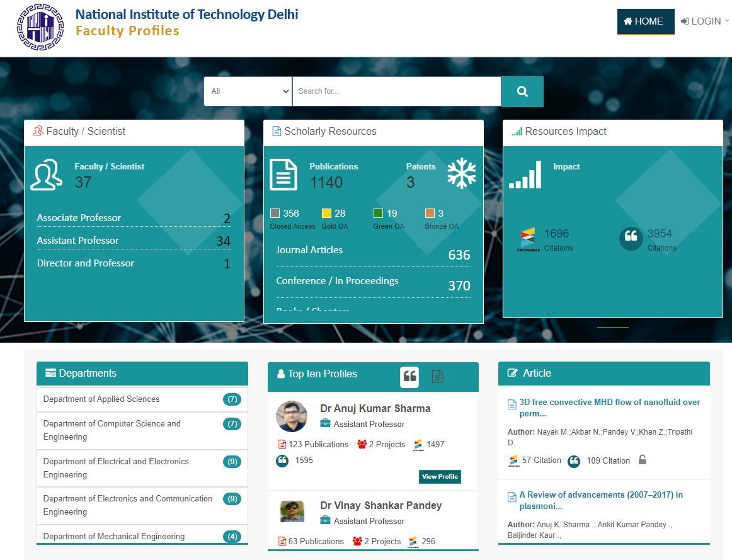Screen dimensions: 732x560
Task: Go to the HOME menu item
Action: tap(645, 21)
